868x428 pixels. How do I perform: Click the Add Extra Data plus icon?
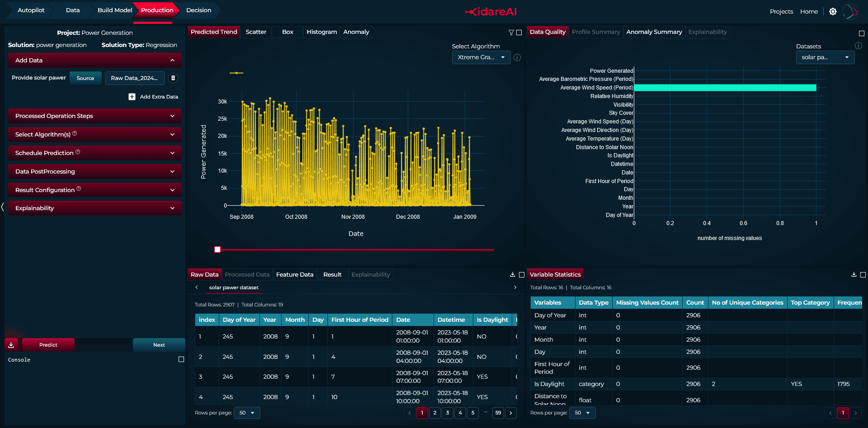pyautogui.click(x=132, y=97)
